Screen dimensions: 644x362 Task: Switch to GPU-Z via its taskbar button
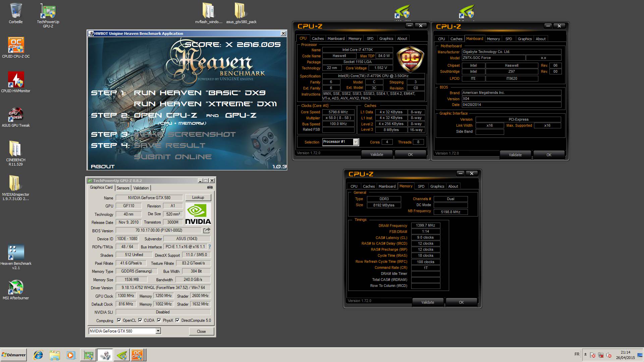89,355
